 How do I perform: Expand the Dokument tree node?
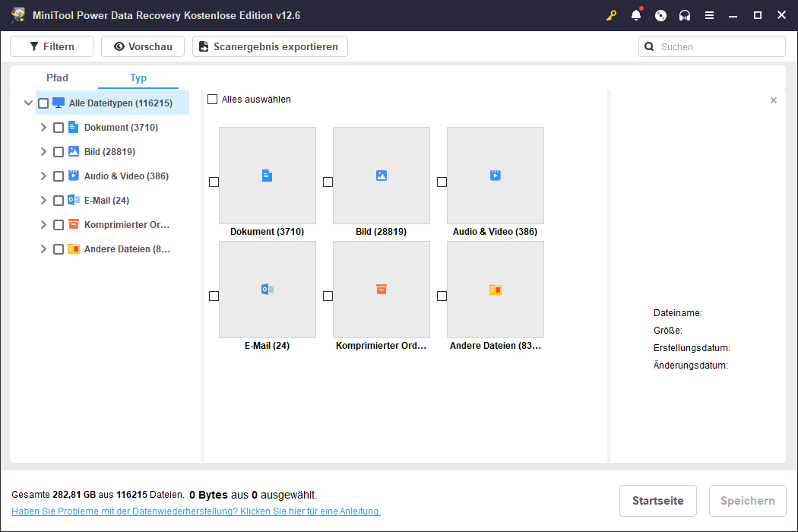[x=43, y=128]
